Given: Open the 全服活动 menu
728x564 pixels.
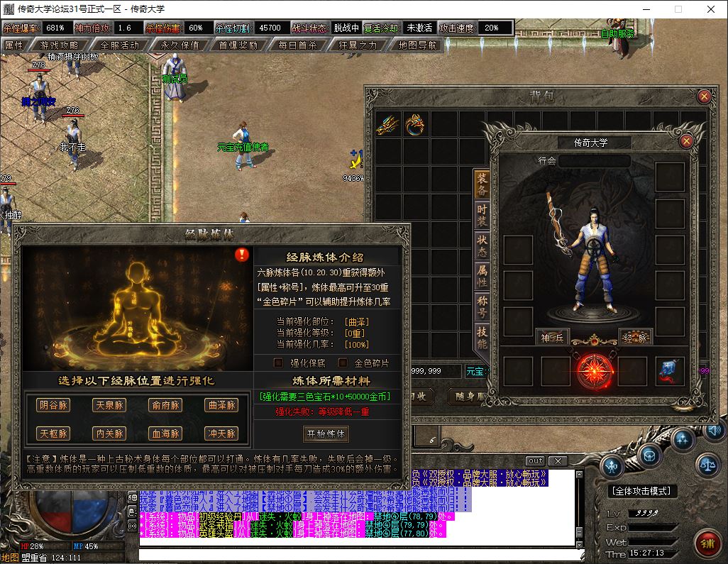Looking at the screenshot, I should pos(119,45).
